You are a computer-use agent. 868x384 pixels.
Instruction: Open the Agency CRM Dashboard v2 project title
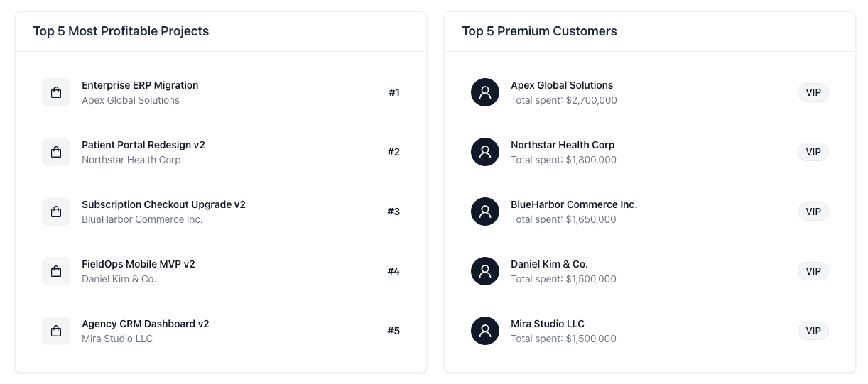(x=146, y=324)
